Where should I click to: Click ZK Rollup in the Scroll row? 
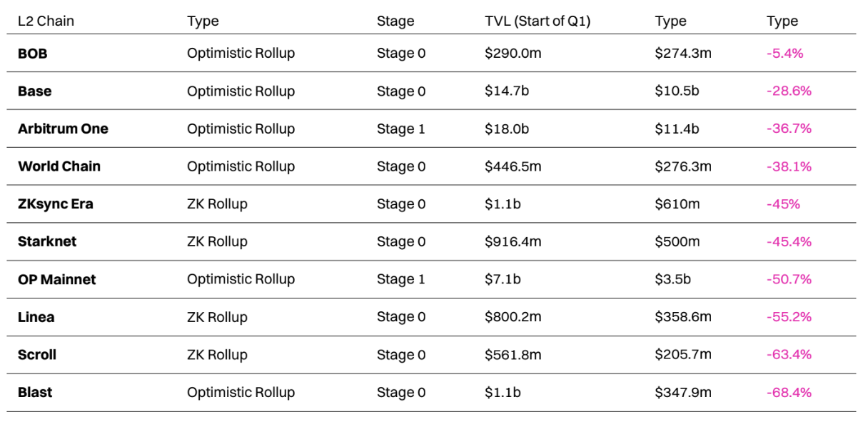click(217, 355)
